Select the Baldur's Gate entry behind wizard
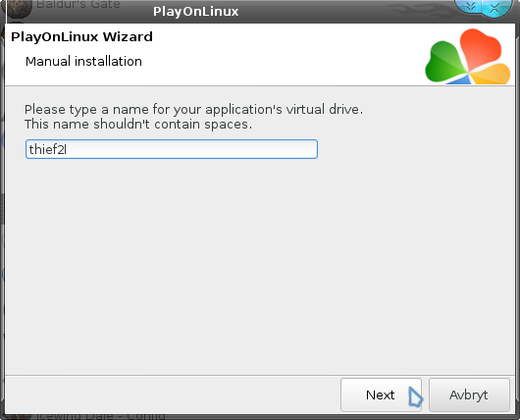 78,5
